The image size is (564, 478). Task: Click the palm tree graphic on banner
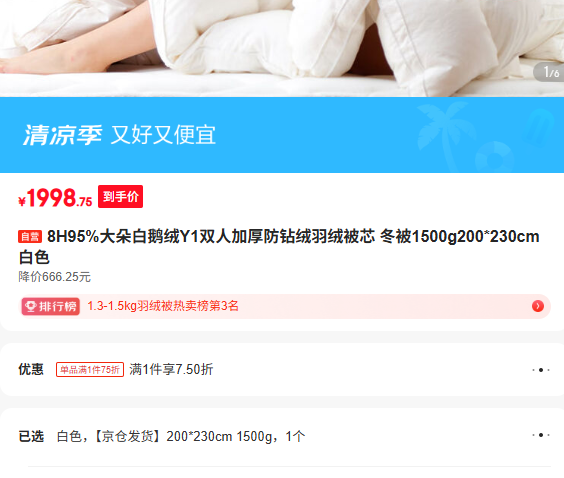(444, 131)
